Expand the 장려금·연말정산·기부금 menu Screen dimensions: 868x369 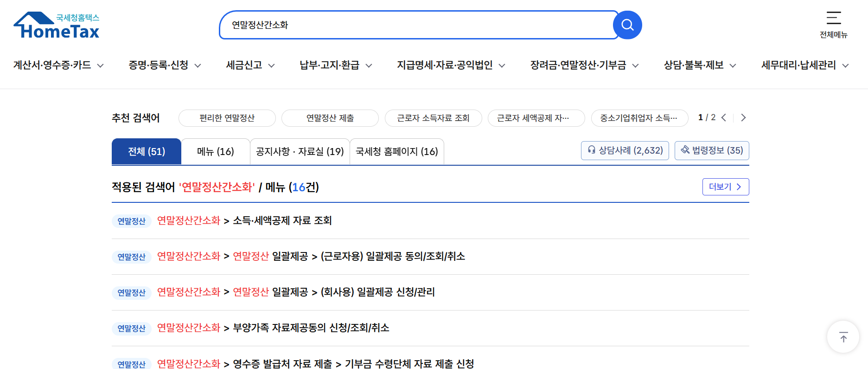(584, 65)
